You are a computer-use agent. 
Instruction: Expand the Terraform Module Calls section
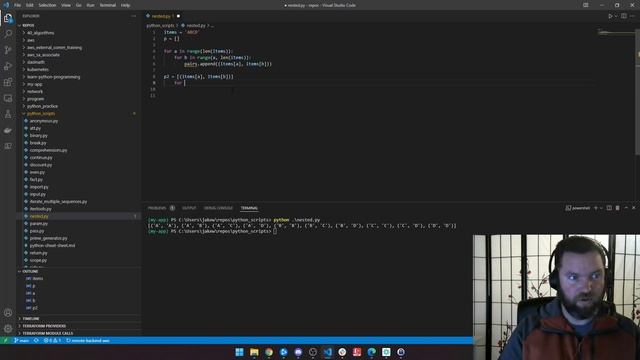point(48,333)
